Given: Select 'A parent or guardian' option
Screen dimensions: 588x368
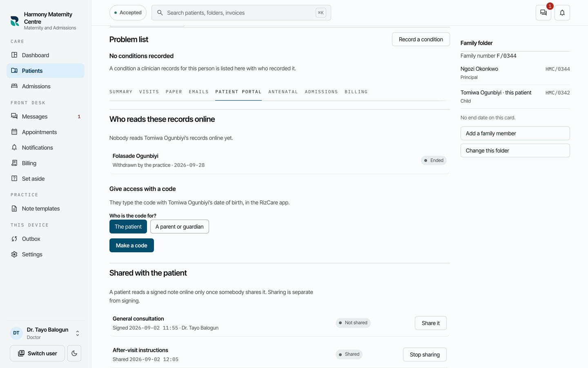Looking at the screenshot, I should coord(180,227).
